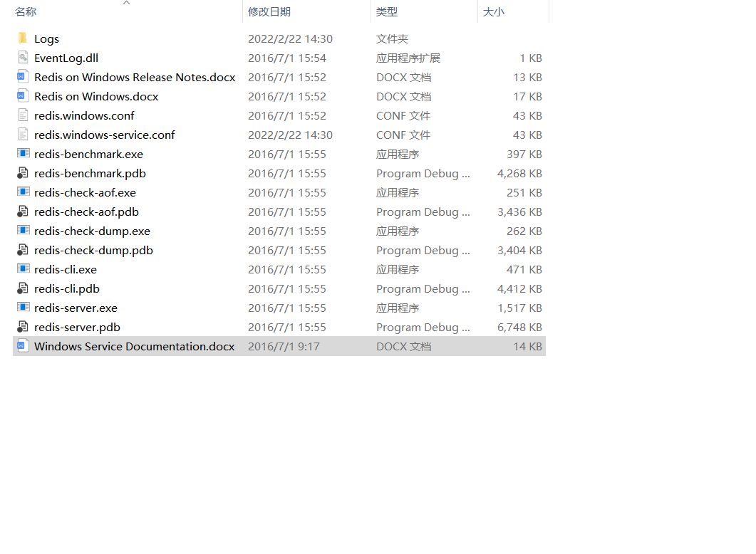
Task: Select the redis-cli.pdb file name
Action: [67, 289]
